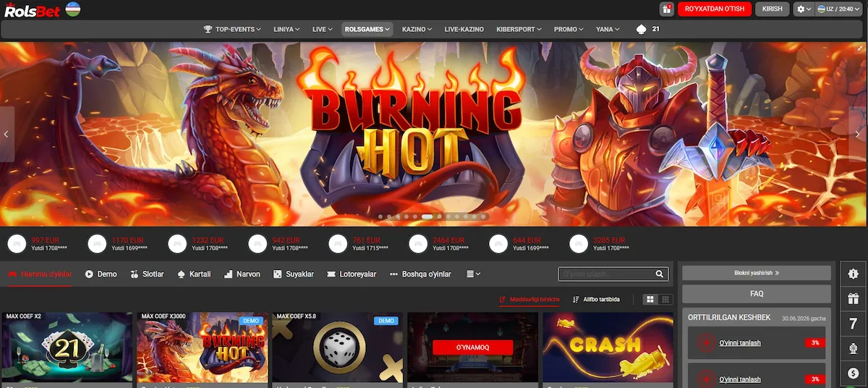Viewport: 868px width, 388px height.
Task: Click the 997 EUR winner entry
Action: (x=36, y=244)
